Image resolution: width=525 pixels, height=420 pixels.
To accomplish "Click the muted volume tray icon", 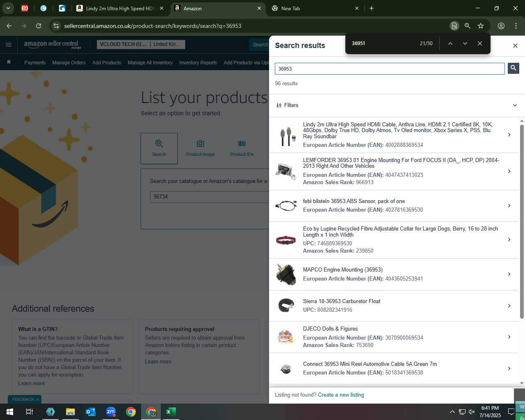I will [x=472, y=412].
